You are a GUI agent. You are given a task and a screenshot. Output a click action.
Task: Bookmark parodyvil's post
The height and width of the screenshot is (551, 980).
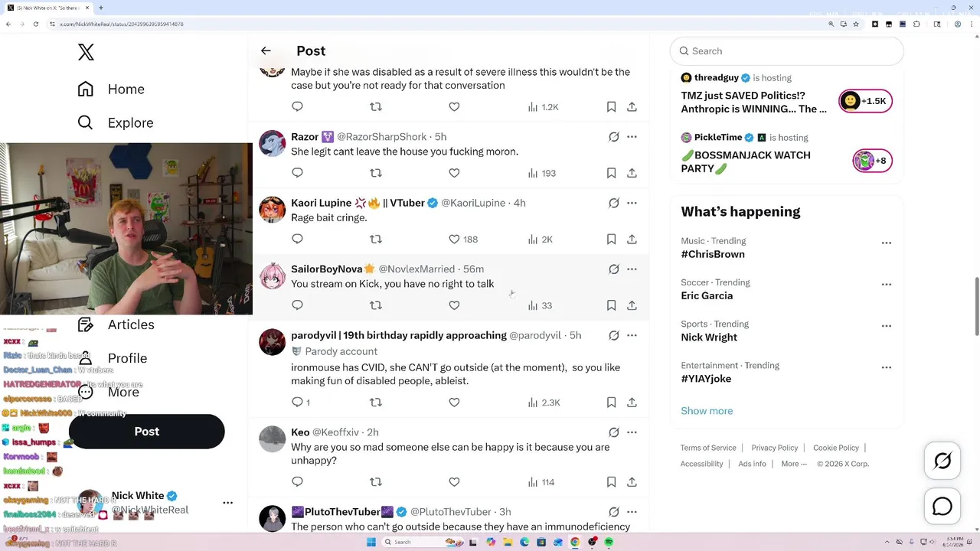[x=611, y=403]
